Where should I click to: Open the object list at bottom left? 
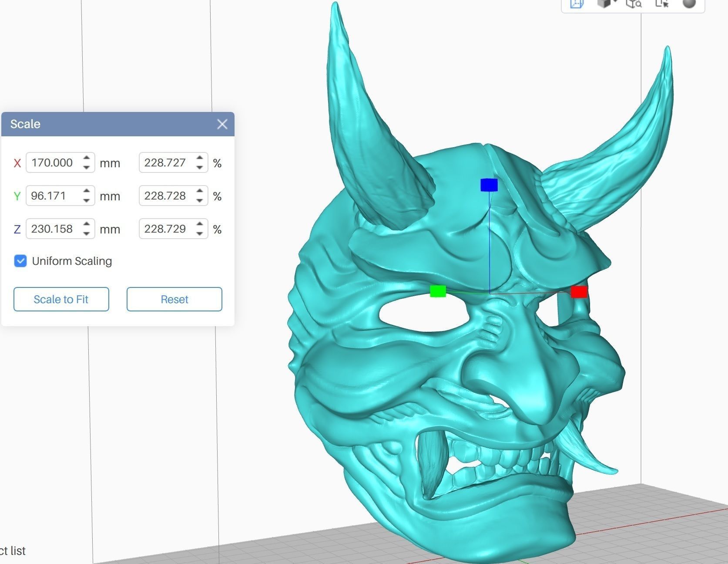coord(13,551)
